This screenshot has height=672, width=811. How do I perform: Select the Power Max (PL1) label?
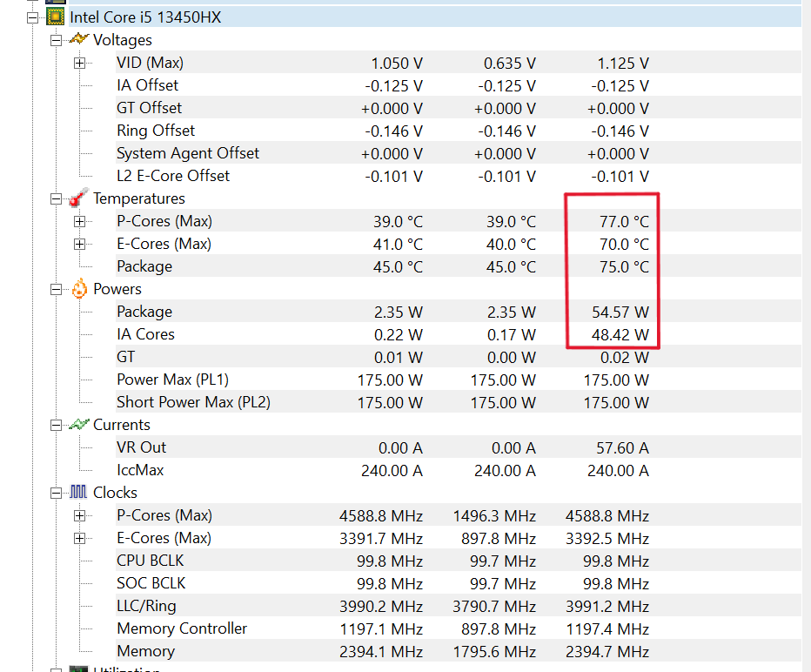(x=173, y=380)
